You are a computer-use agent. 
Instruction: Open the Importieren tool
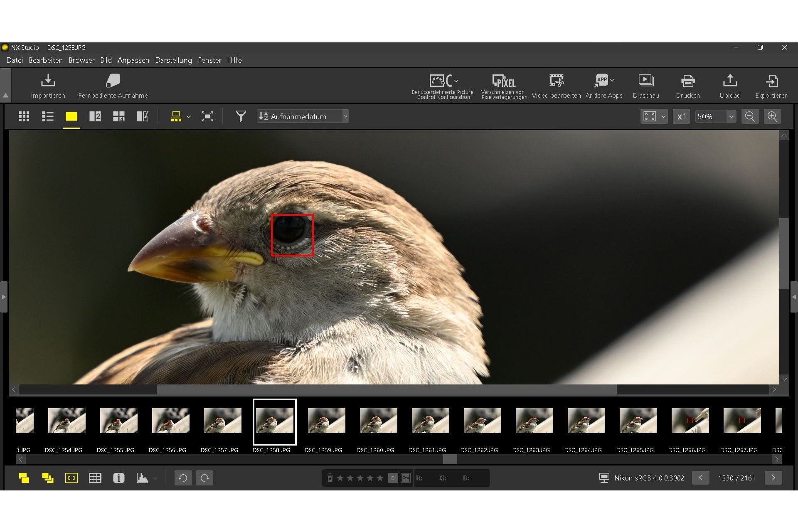pos(48,86)
